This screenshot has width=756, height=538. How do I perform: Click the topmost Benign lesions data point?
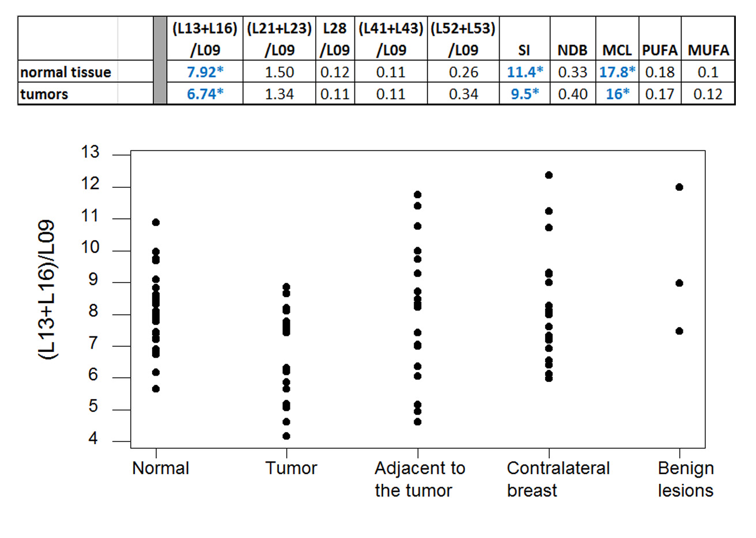[x=679, y=187]
